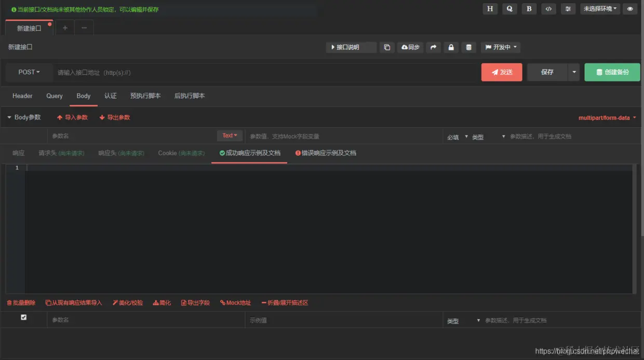Toggle the select-all checkbox in response table
This screenshot has width=644, height=360.
[x=23, y=317]
